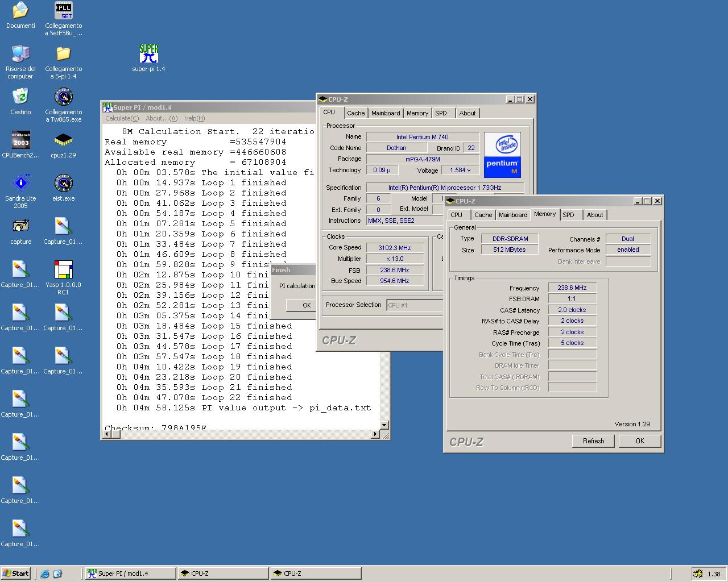Viewport: 728px width, 582px height.
Task: Open the Documenti desktop folder icon
Action: point(20,10)
